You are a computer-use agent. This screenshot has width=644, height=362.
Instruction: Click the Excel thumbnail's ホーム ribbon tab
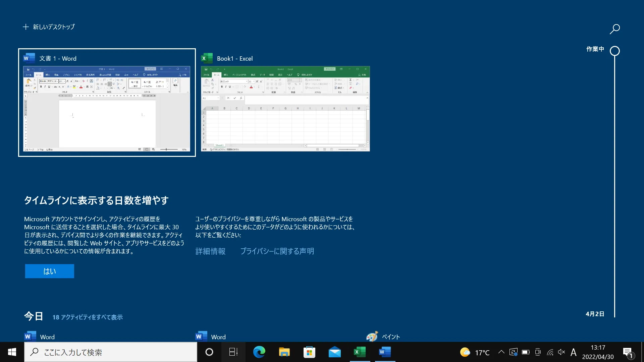coord(216,75)
